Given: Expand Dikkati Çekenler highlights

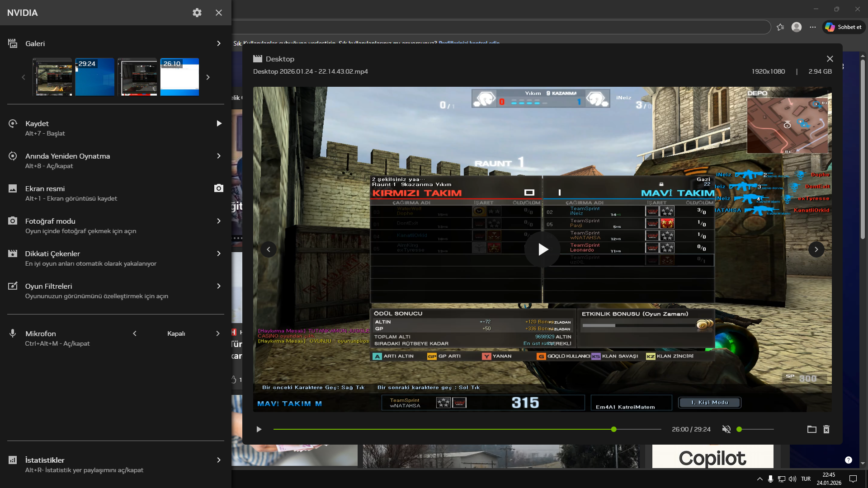Looking at the screenshot, I should tap(219, 253).
